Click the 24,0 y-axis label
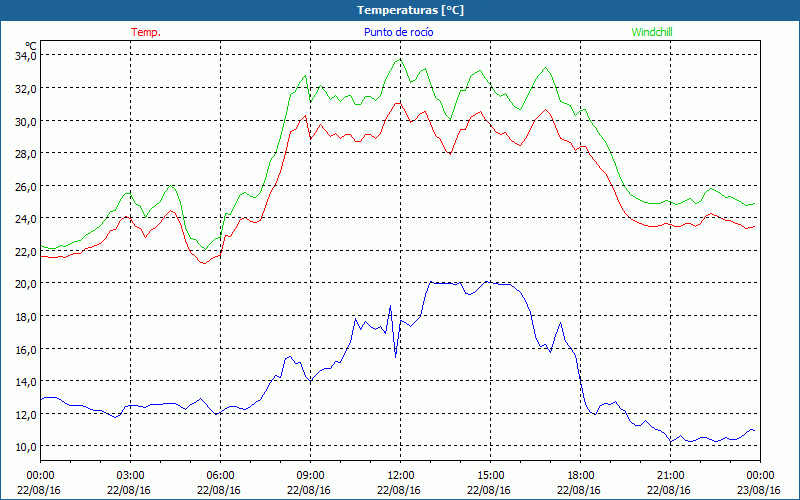 [26, 218]
